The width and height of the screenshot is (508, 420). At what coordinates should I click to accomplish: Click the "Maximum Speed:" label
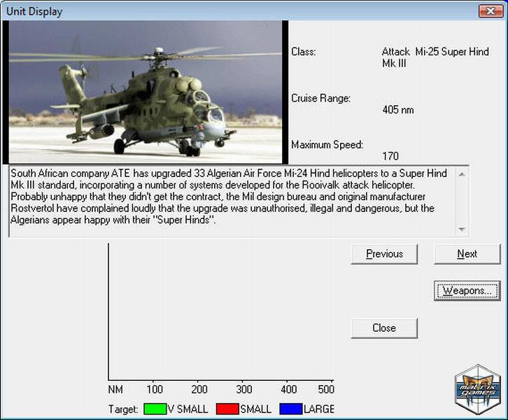[x=327, y=144]
